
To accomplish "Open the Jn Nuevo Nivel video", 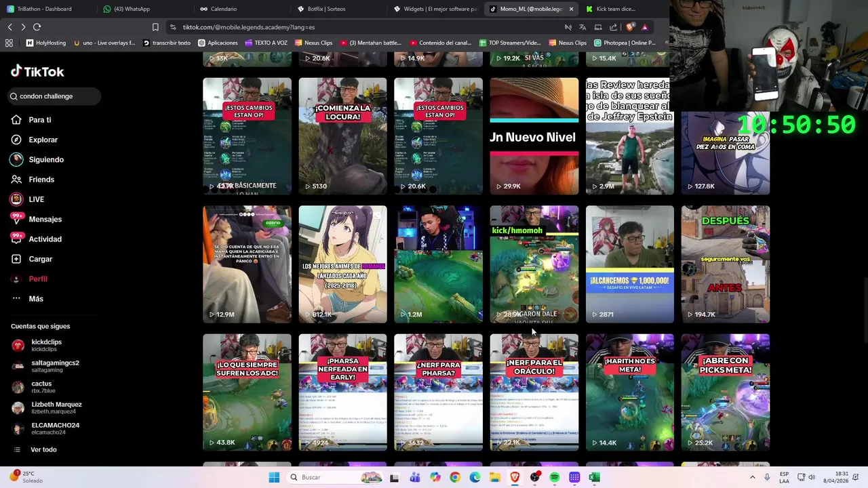I will [534, 136].
